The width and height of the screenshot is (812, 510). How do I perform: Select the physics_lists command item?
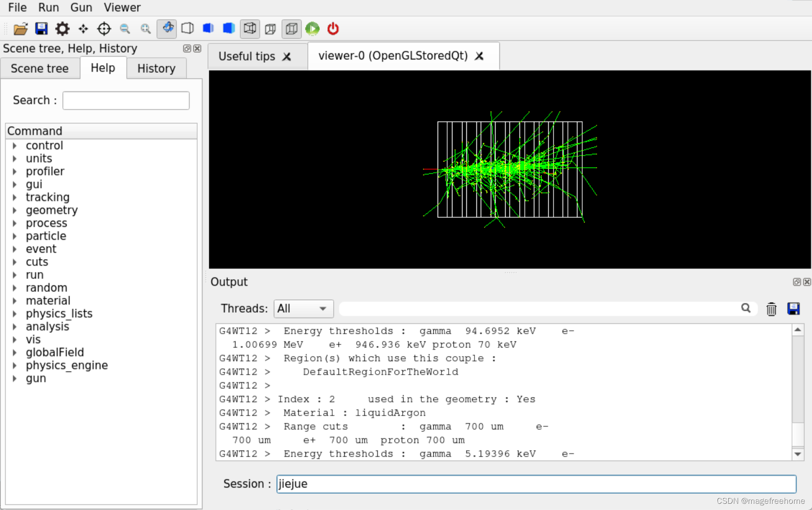(59, 314)
